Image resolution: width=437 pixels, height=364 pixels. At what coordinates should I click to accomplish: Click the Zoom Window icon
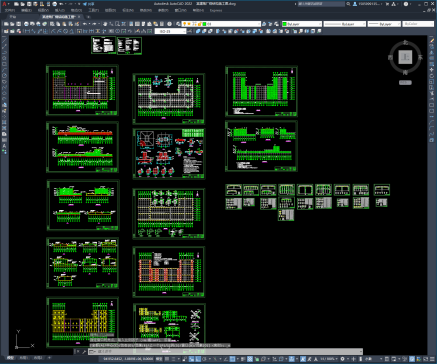point(117,24)
